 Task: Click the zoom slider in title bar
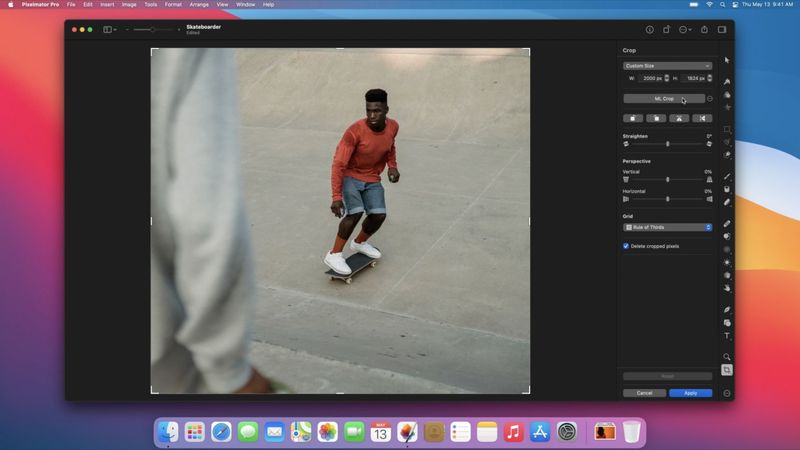click(153, 30)
